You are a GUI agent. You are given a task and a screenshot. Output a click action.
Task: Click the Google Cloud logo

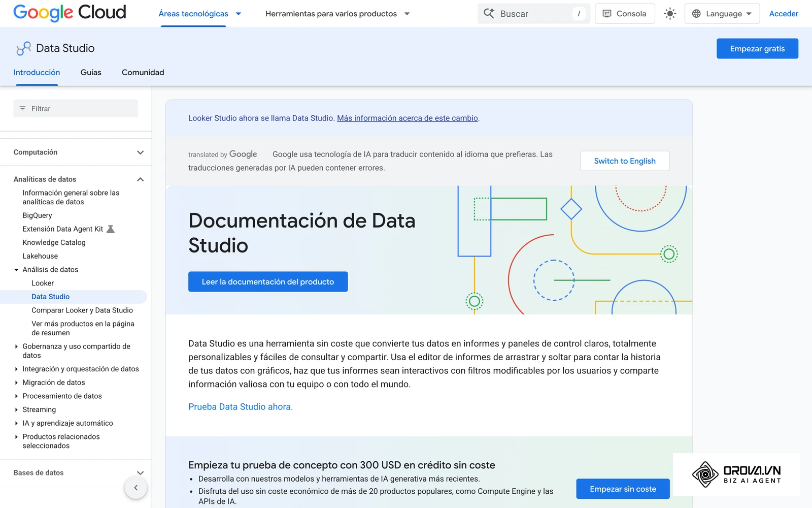70,13
